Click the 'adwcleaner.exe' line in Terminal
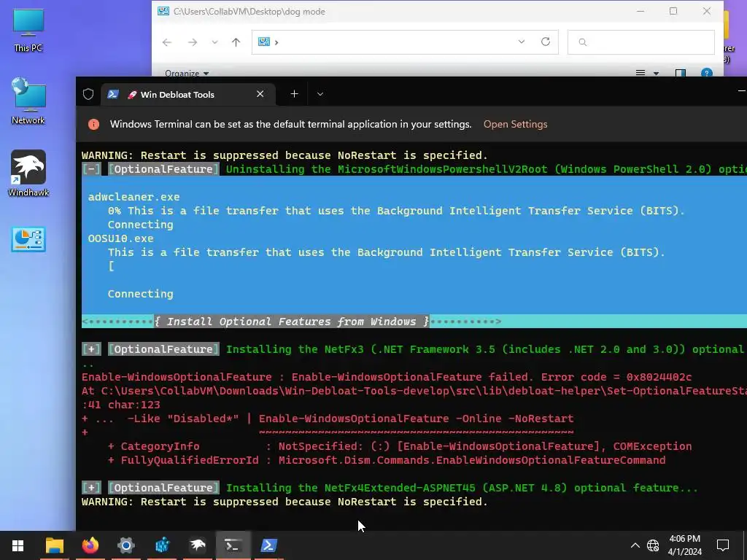This screenshot has width=747, height=560. point(134,197)
